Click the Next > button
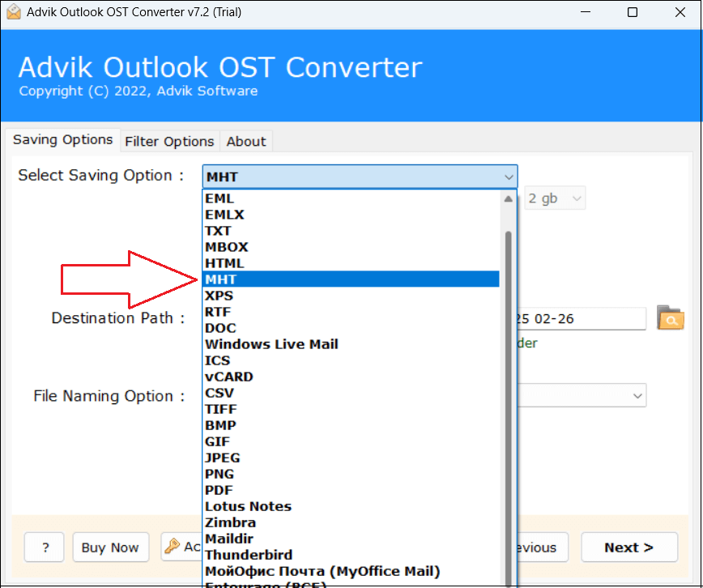Image resolution: width=703 pixels, height=588 pixels. point(629,548)
